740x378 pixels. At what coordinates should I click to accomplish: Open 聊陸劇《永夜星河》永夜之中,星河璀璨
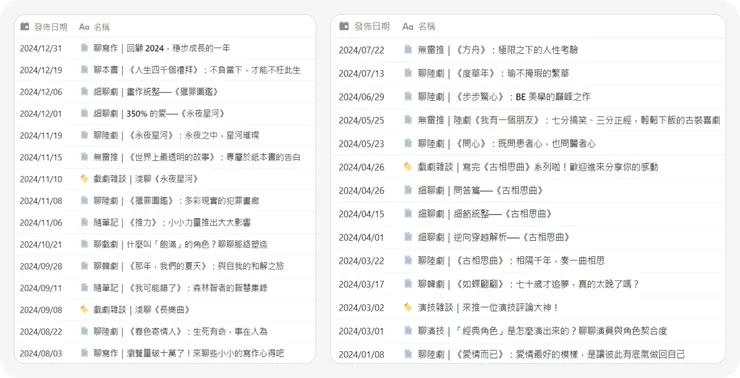pyautogui.click(x=177, y=135)
